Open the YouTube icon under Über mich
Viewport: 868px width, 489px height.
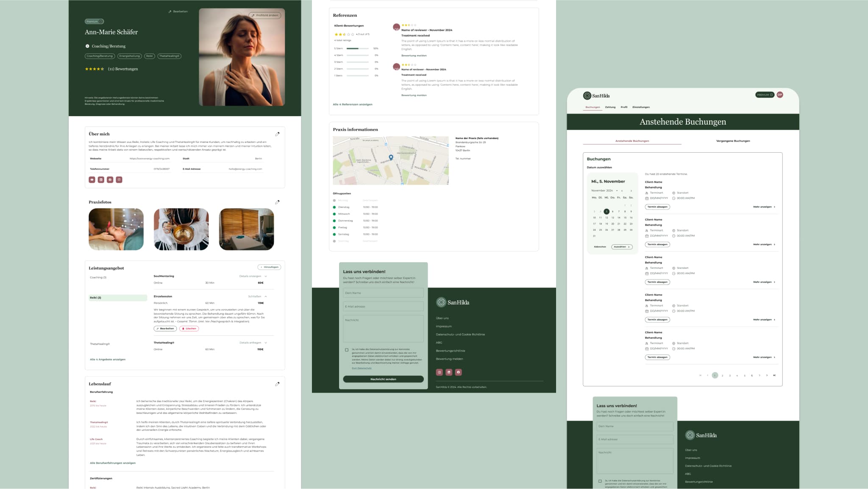click(92, 180)
